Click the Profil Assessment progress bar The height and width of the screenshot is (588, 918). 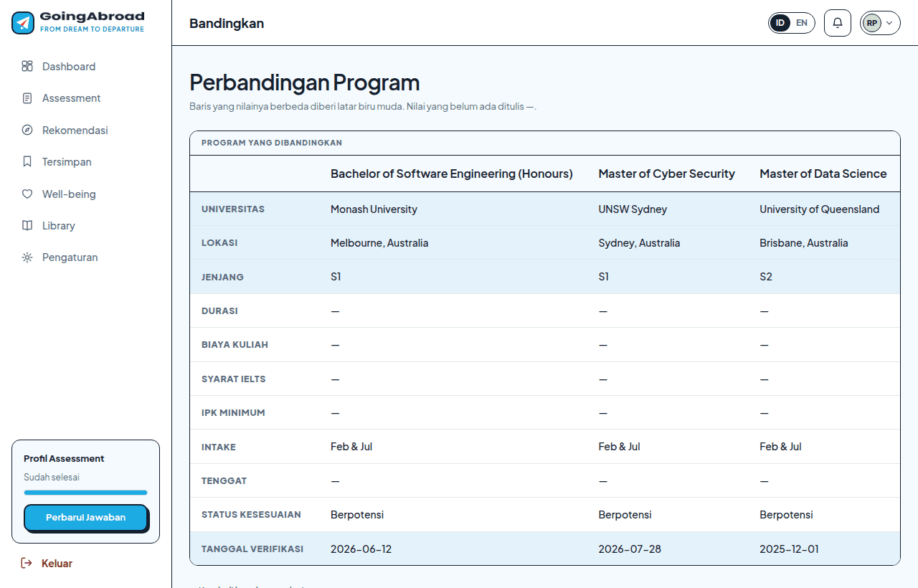coord(86,493)
